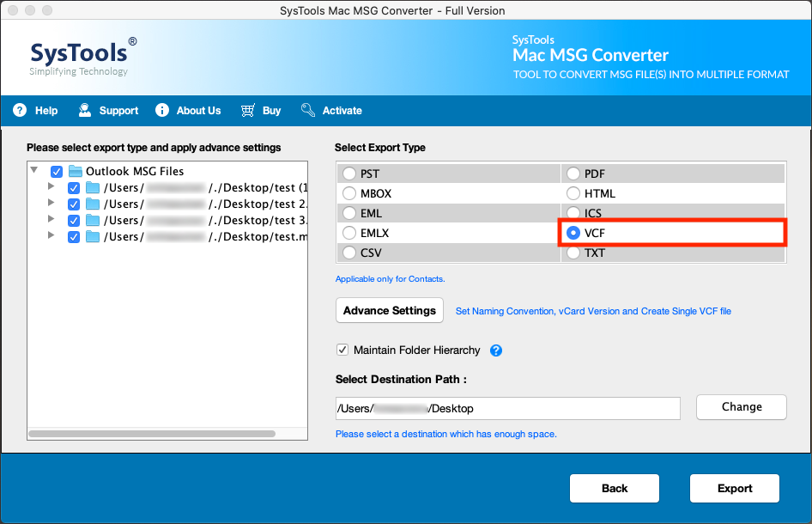Click the destination path field
The width and height of the screenshot is (812, 524).
click(x=508, y=408)
